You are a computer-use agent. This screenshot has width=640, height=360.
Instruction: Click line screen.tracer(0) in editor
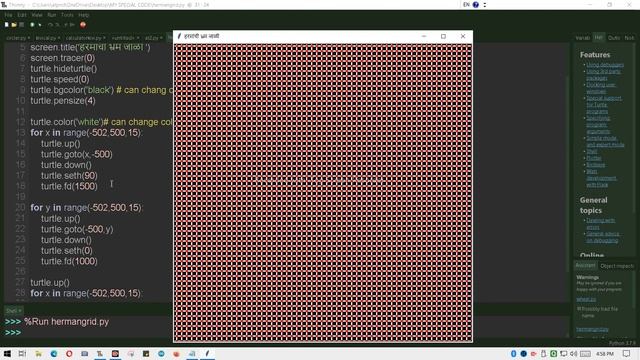(x=62, y=58)
